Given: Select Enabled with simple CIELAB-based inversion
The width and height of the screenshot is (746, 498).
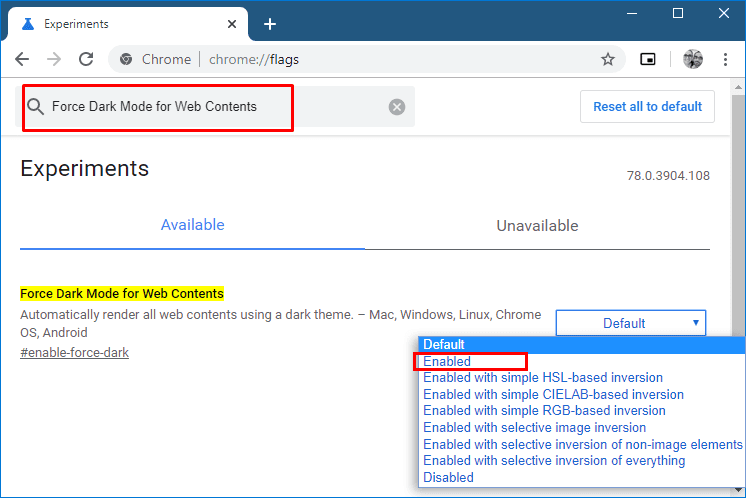Looking at the screenshot, I should click(x=581, y=394).
